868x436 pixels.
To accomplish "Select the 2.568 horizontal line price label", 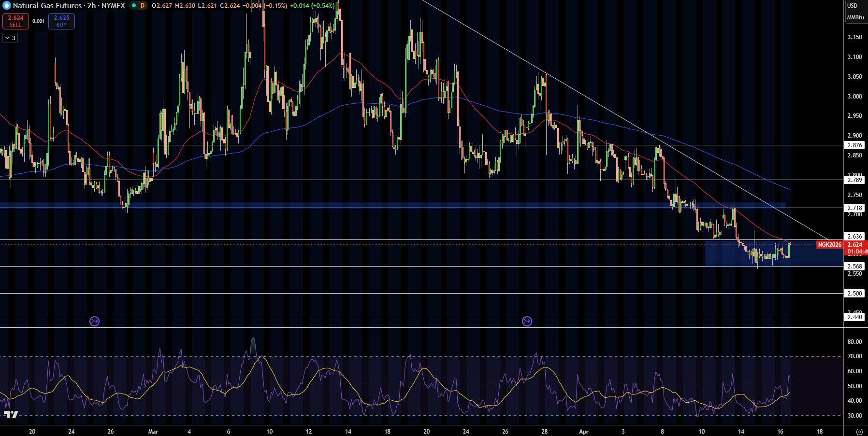I will pos(854,267).
